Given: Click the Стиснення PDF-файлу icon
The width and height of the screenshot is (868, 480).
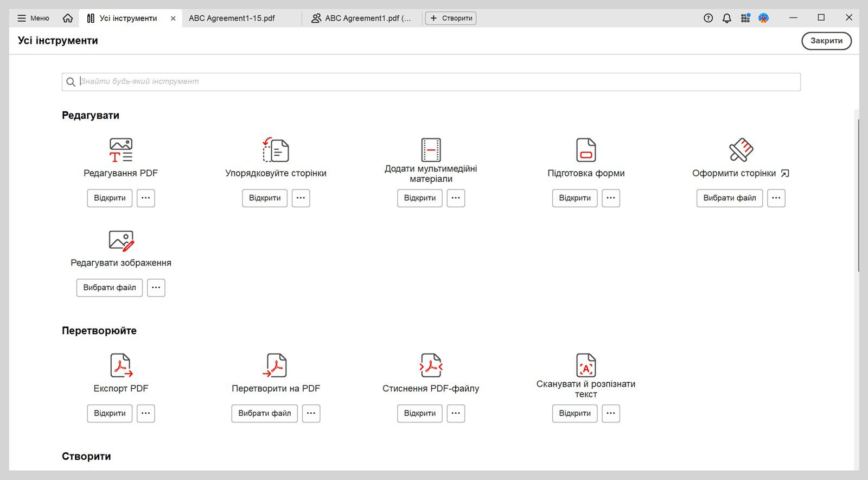Looking at the screenshot, I should pyautogui.click(x=431, y=365).
